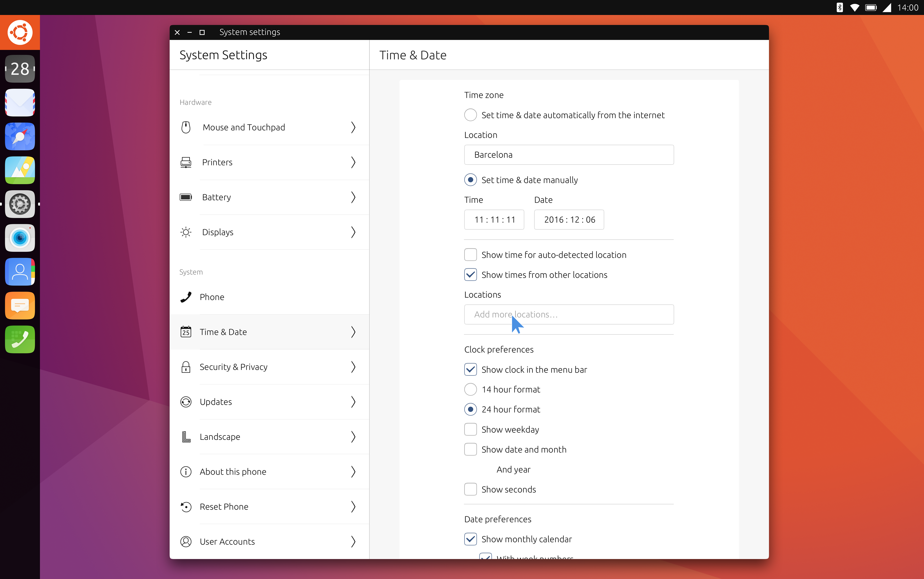
Task: Open the Printers settings page
Action: click(x=269, y=162)
